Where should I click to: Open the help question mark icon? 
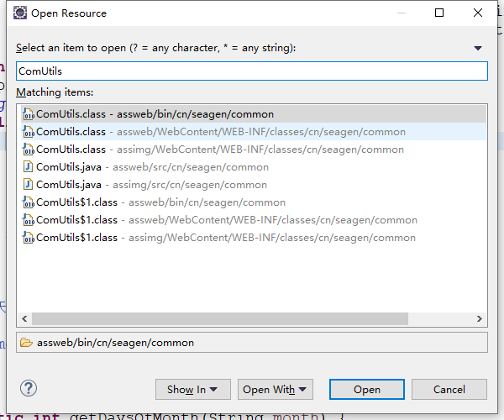29,388
